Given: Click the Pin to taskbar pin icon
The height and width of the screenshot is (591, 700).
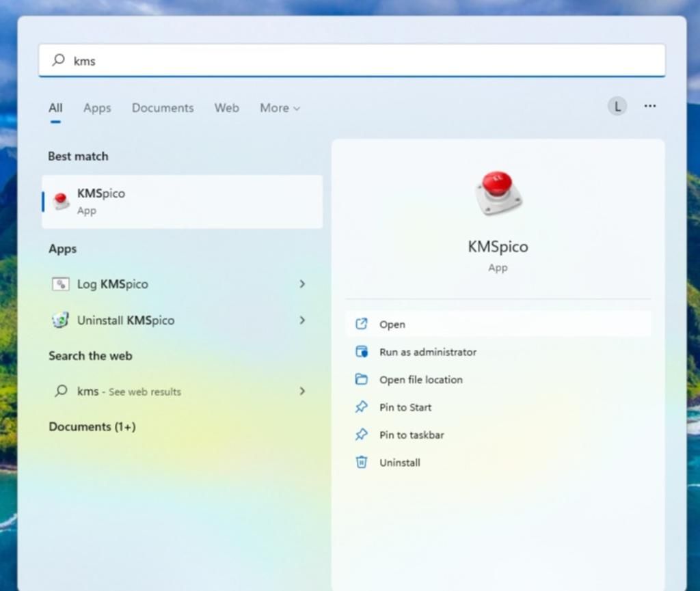Looking at the screenshot, I should point(361,435).
